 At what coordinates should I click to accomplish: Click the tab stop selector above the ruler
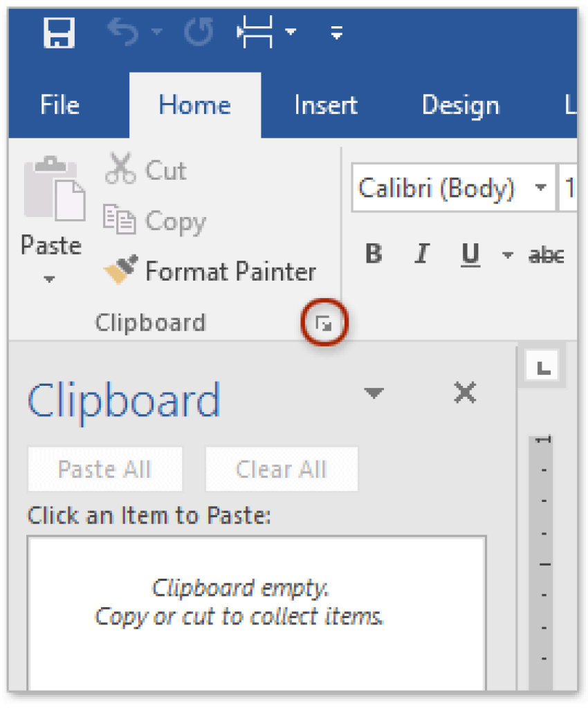point(542,366)
